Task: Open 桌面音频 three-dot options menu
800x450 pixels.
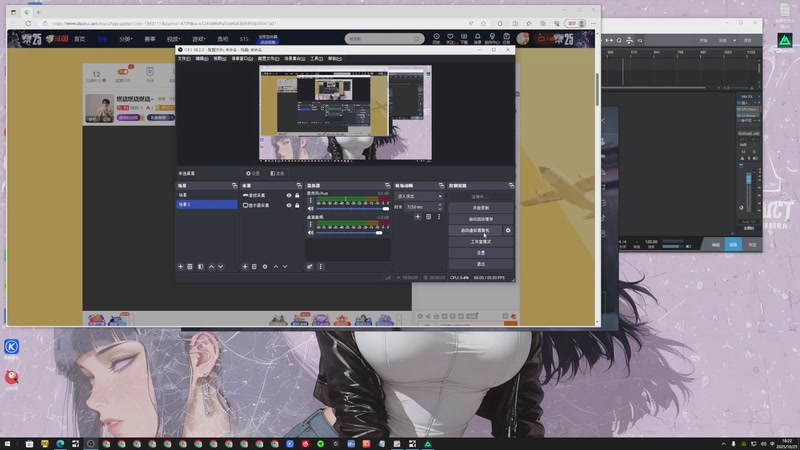Action: coord(310,224)
